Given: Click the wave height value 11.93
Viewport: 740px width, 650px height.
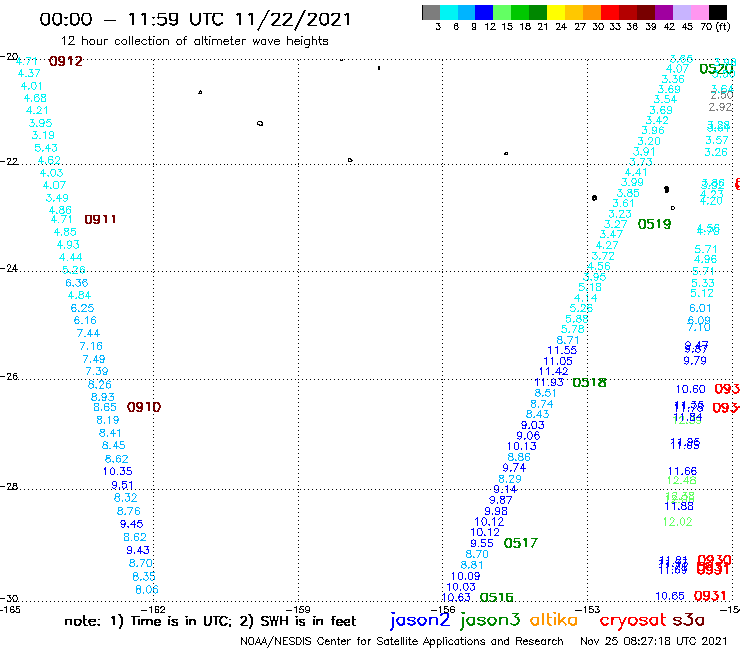Looking at the screenshot, I should tap(549, 382).
